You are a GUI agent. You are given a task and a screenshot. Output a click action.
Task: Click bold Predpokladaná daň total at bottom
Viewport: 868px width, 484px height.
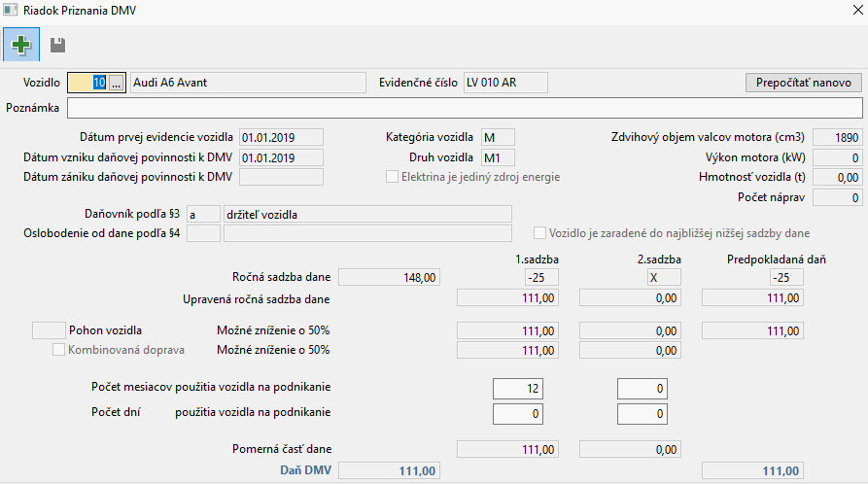click(752, 470)
